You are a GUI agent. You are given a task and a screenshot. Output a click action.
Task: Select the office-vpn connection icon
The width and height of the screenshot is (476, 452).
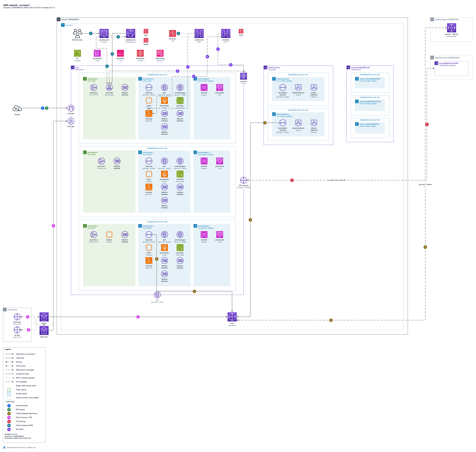click(x=44, y=330)
